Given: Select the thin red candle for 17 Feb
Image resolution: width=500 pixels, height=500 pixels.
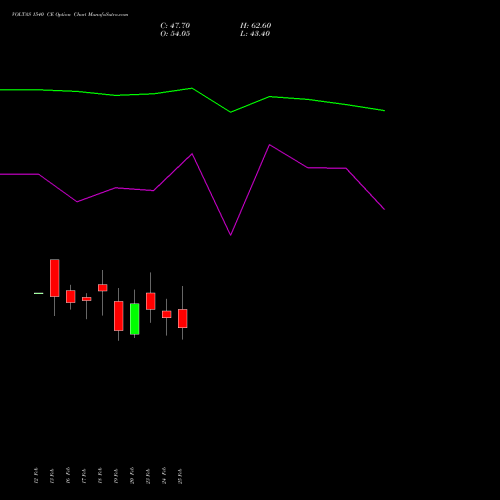Looking at the screenshot, I should [x=87, y=299].
